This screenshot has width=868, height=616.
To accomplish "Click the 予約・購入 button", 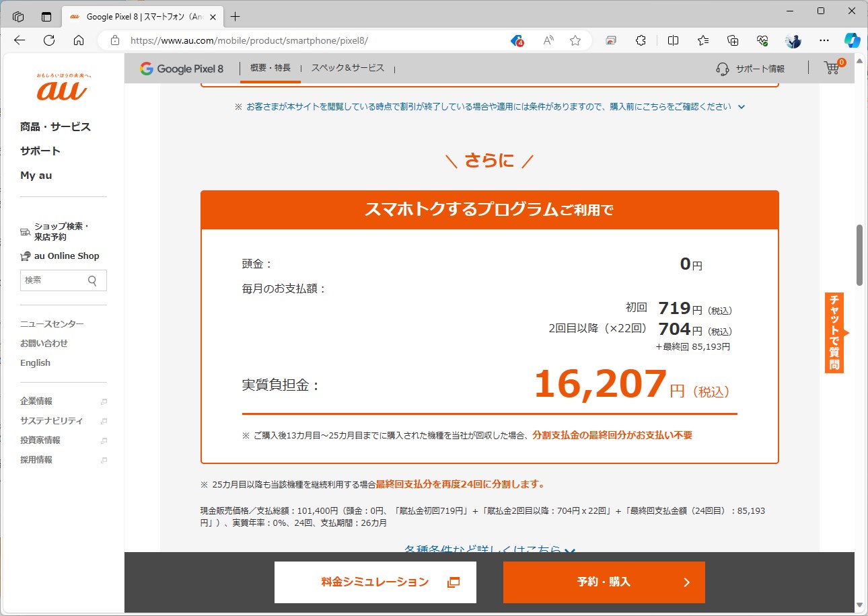I will tap(603, 582).
